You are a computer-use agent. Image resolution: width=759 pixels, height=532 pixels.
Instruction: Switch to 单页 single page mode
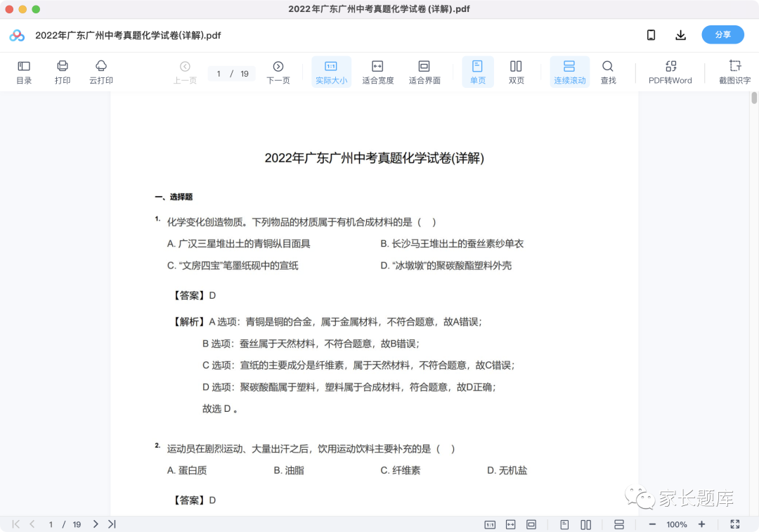coord(478,72)
